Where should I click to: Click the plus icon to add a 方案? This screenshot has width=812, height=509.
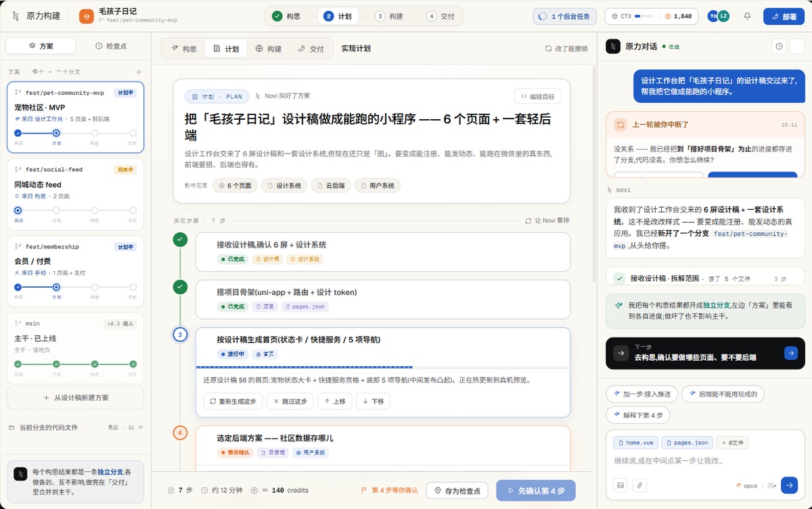139,72
